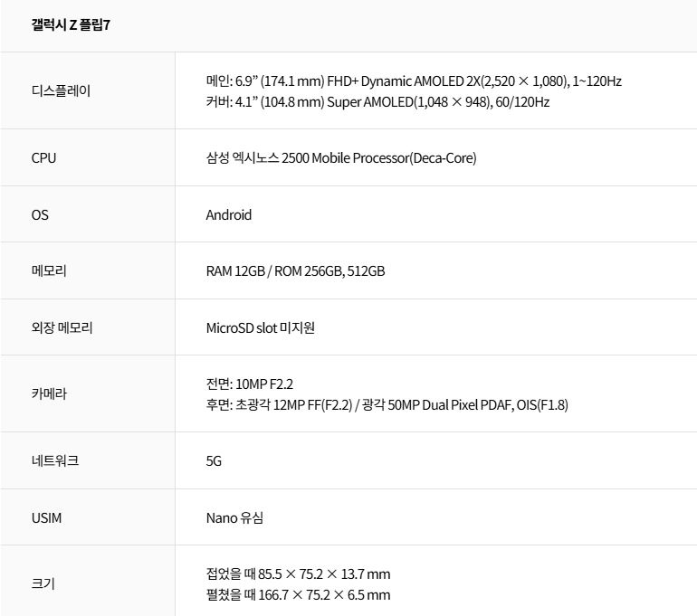Click the rear camera 초광각 12MP spec line
Viewport: 697px width, 616px height.
tap(387, 404)
